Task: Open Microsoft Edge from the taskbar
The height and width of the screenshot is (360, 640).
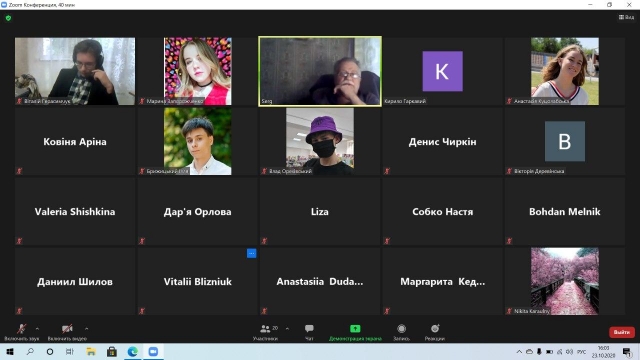Action: [x=132, y=351]
